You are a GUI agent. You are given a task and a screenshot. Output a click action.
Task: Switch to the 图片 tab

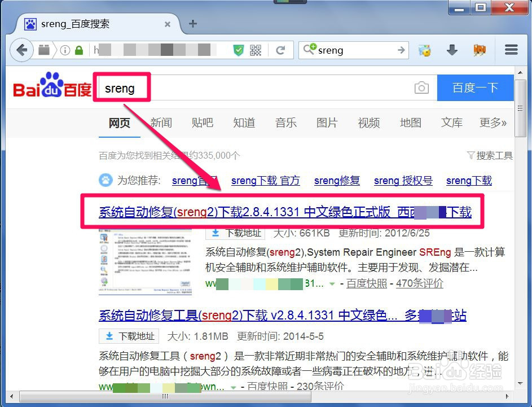[x=327, y=123]
